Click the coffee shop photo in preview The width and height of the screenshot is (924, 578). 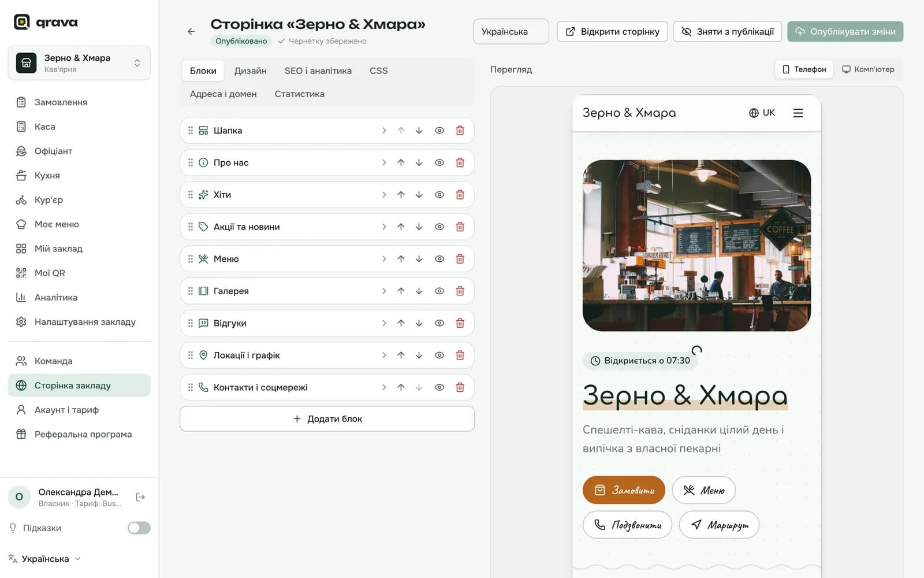[x=696, y=246]
